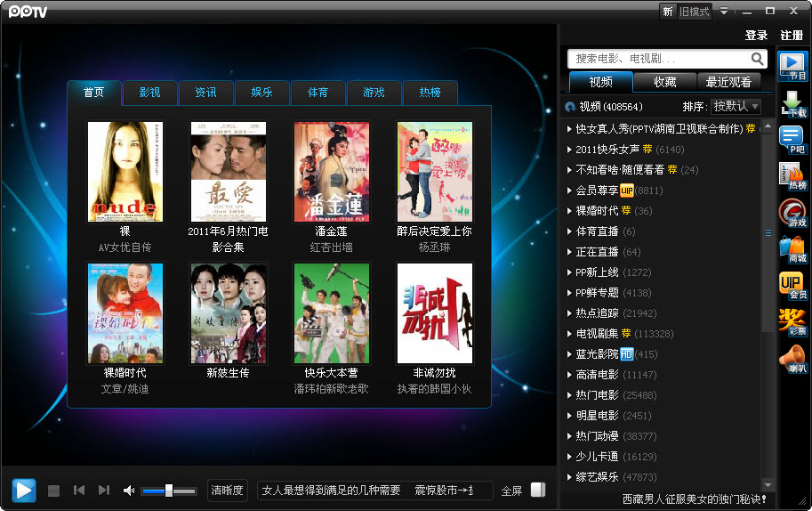The image size is (812, 511).
Task: Click the 注册 register link
Action: click(792, 36)
